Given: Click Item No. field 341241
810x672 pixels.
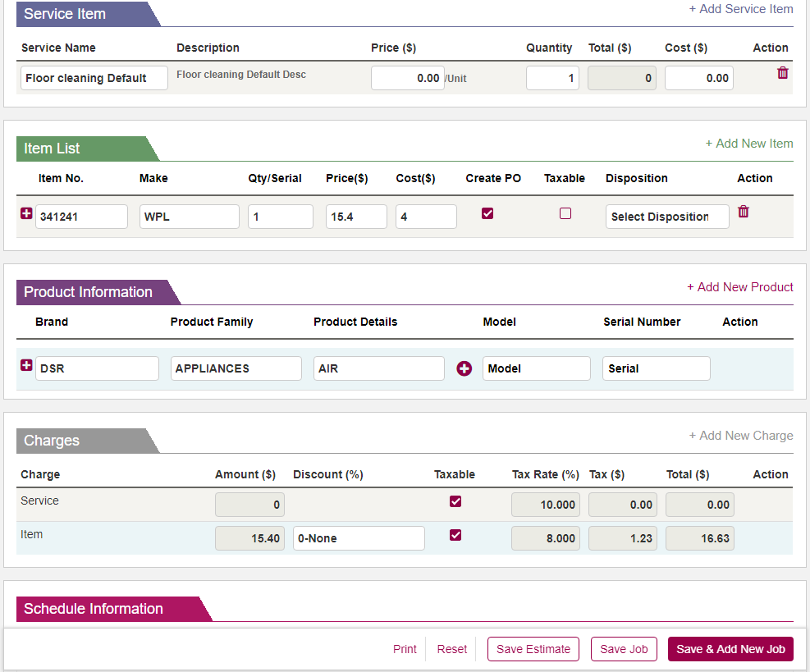Looking at the screenshot, I should click(x=81, y=217).
